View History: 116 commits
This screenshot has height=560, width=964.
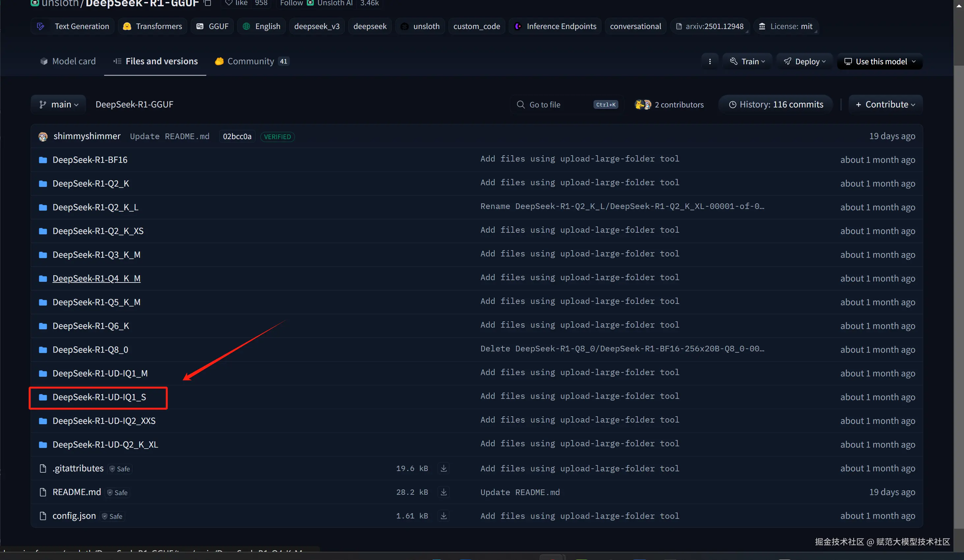[776, 104]
